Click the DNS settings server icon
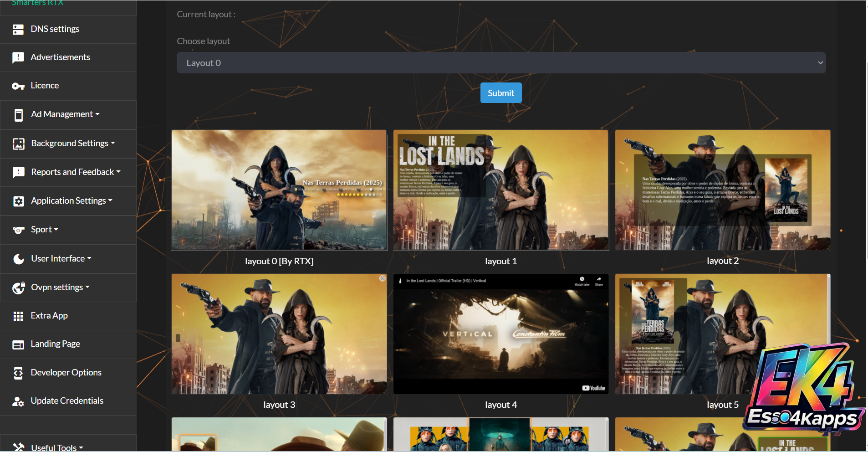Screen dimensions: 868x452 coord(18,30)
